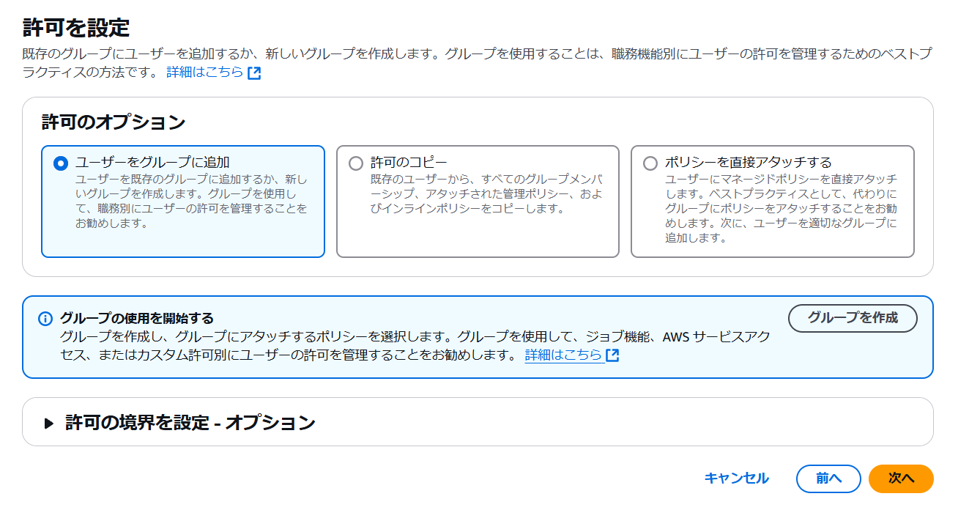Open the 詳細はこちら link in the group banner
The height and width of the screenshot is (521, 980).
[564, 355]
